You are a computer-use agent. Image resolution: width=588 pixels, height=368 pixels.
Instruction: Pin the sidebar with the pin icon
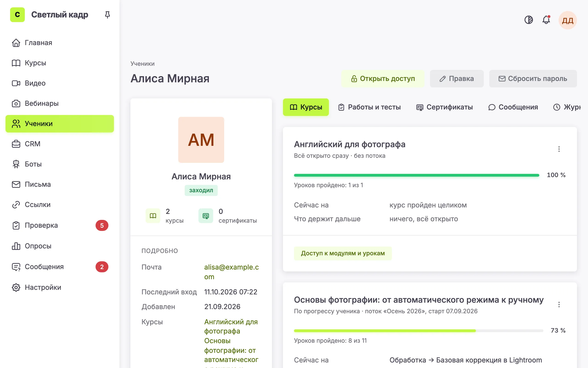107,14
